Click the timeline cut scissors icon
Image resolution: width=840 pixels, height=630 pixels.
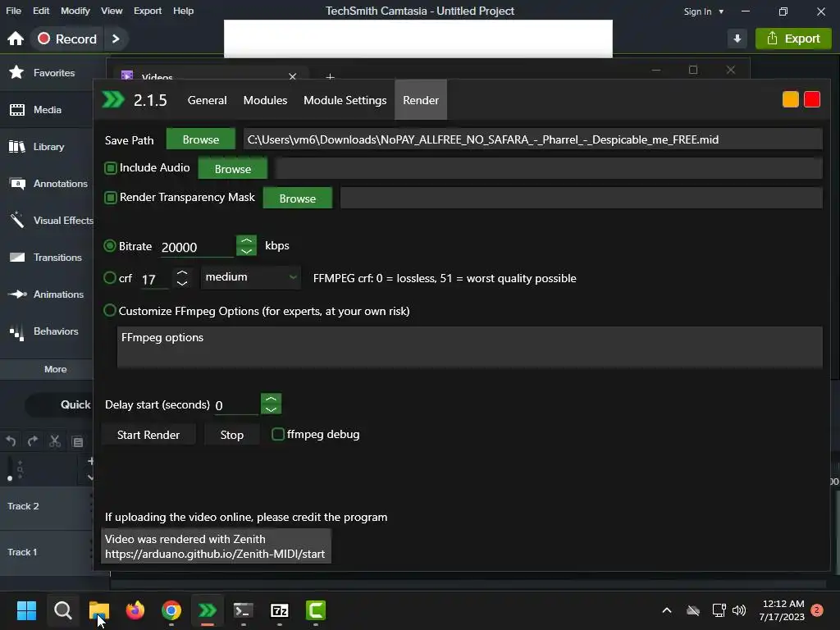pos(55,441)
